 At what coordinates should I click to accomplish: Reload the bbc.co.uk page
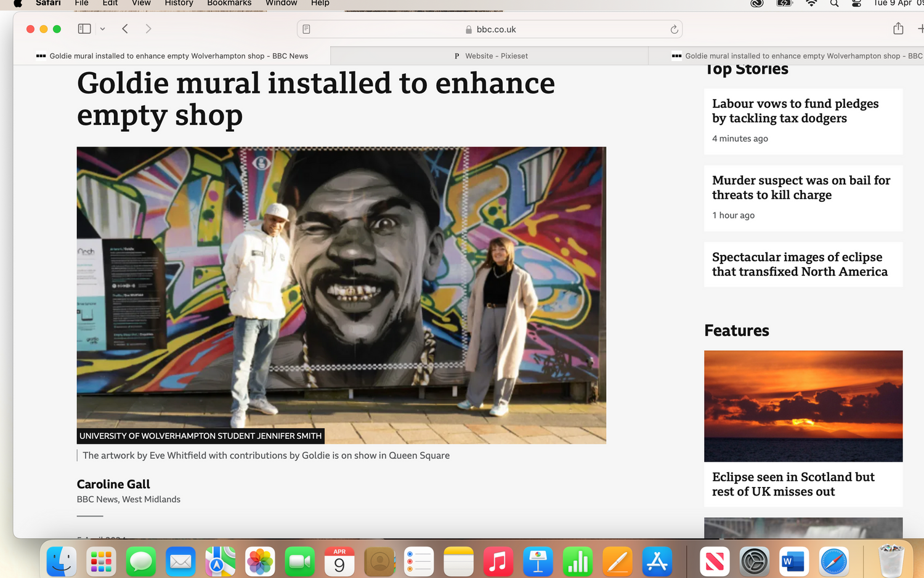[x=674, y=30]
